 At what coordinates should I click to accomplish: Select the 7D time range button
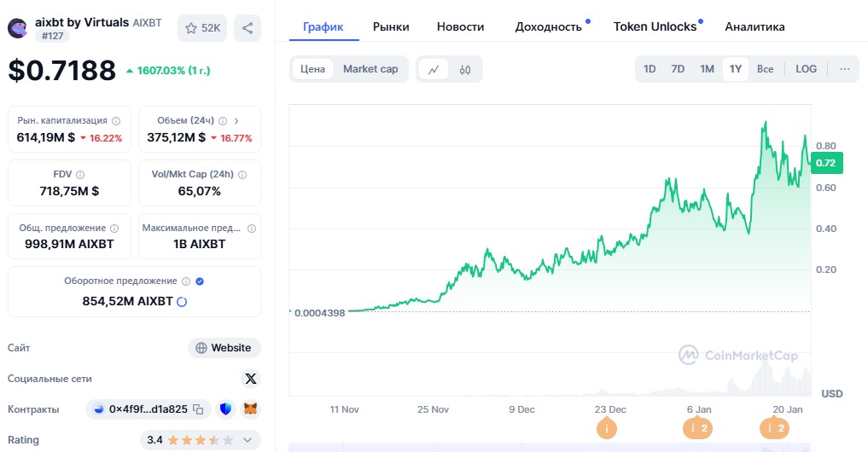pos(678,69)
